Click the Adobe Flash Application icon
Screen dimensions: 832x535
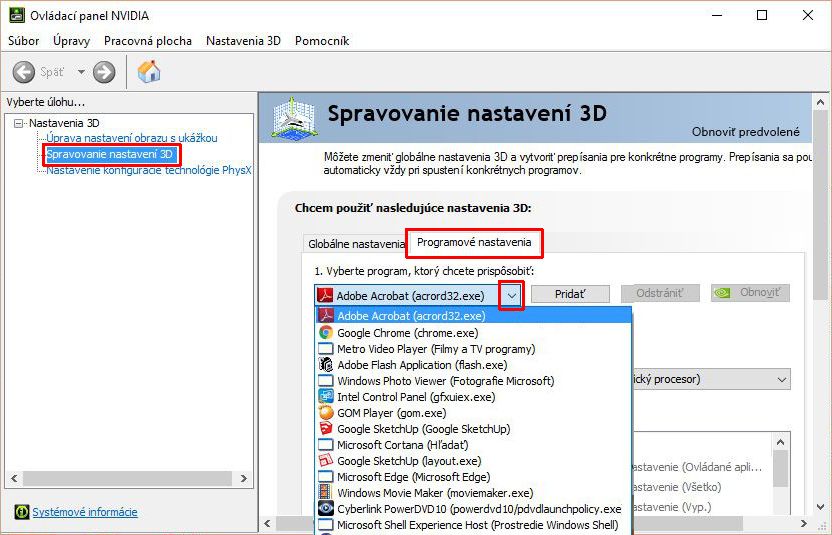tap(326, 365)
